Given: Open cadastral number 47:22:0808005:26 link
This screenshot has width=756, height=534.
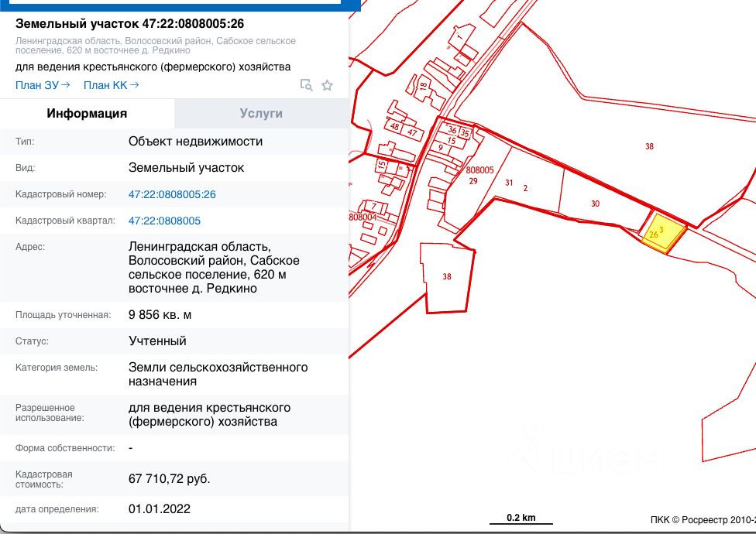Looking at the screenshot, I should click(172, 194).
